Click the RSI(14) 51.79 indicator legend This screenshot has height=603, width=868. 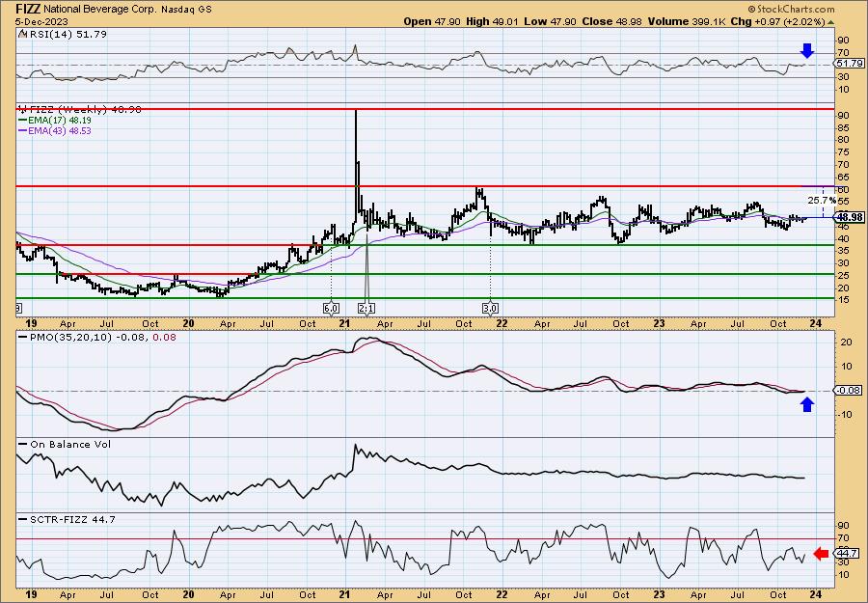pyautogui.click(x=63, y=34)
